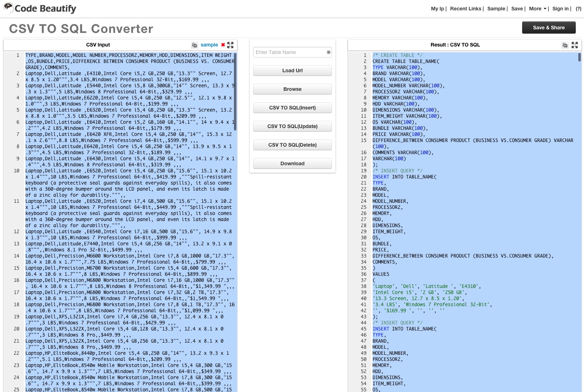Copy the CSV input to clipboard
Screen dimensions: 584x392
[195, 45]
